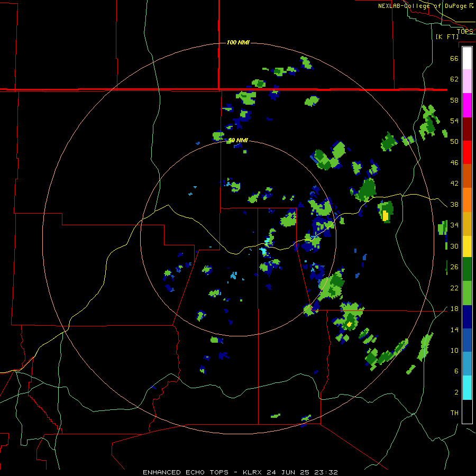Click the 2 value on the legend
The height and width of the screenshot is (476, 476).
456,392
